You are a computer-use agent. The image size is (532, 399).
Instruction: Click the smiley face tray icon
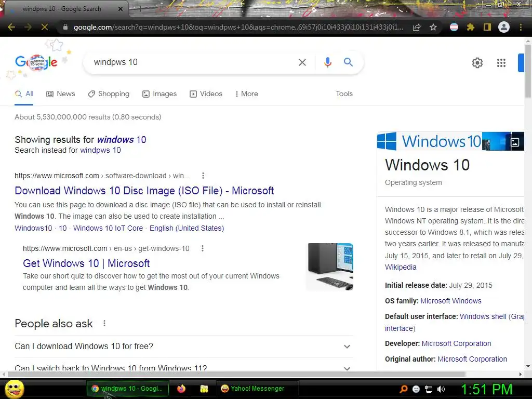point(416,389)
